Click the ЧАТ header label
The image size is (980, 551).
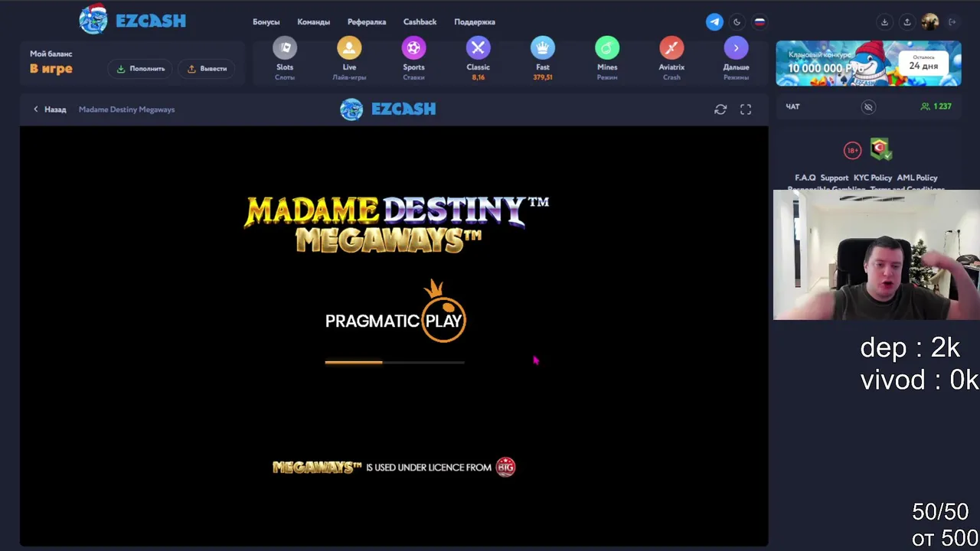(792, 106)
